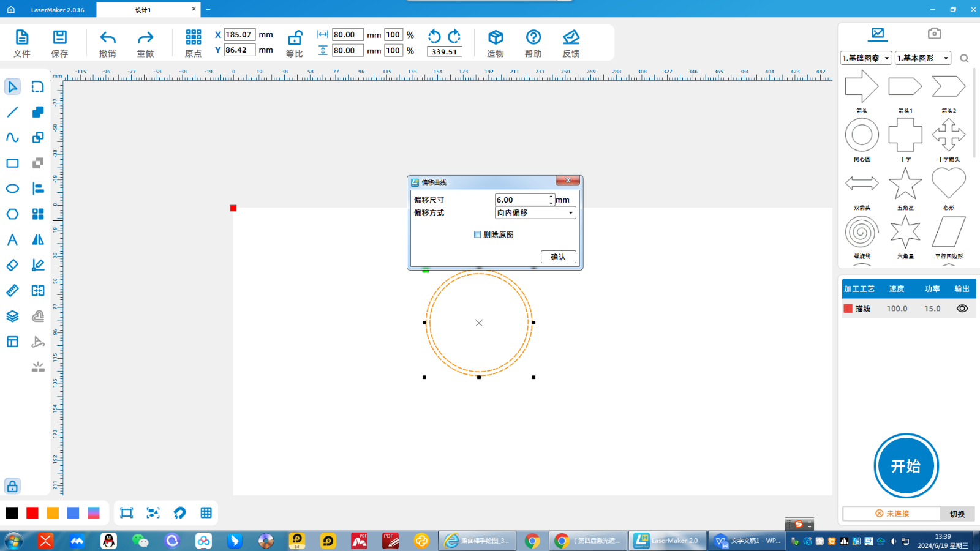Image resolution: width=980 pixels, height=551 pixels.
Task: Click the 确认 button in dialog
Action: [558, 257]
